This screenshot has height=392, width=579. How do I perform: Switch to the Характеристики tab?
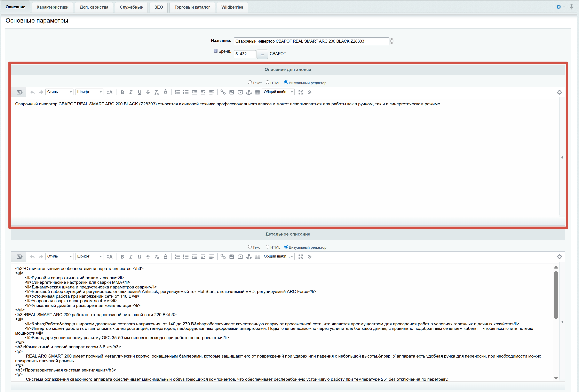click(52, 7)
